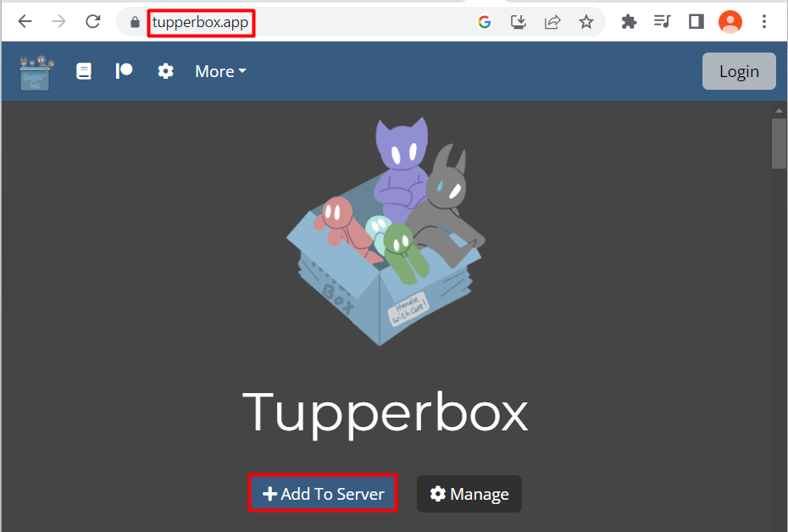
Task: Click the Tupperbox box mascot illustration
Action: click(x=386, y=231)
